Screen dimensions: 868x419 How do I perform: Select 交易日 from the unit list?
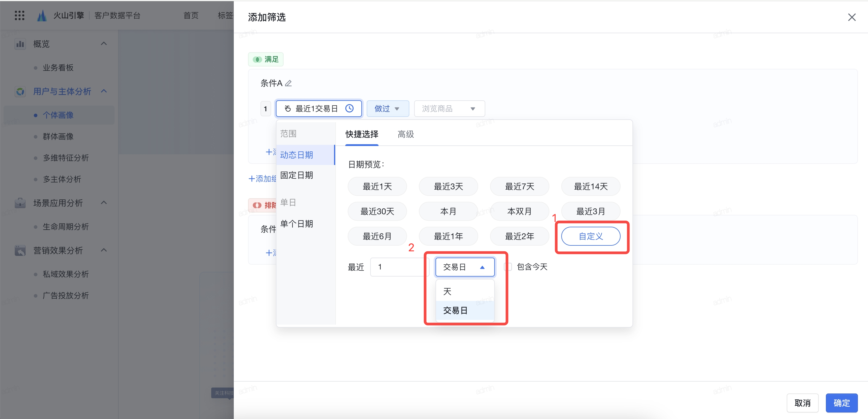click(x=465, y=310)
